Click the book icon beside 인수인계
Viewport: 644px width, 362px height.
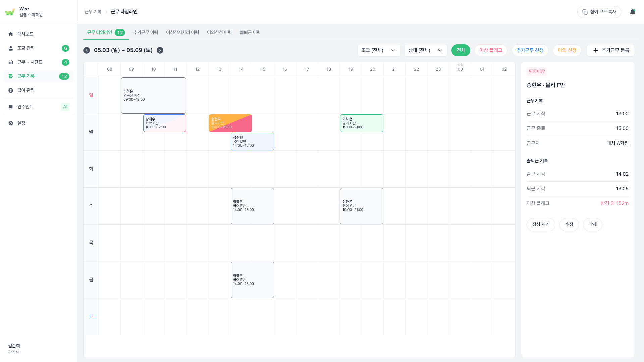[x=11, y=107]
